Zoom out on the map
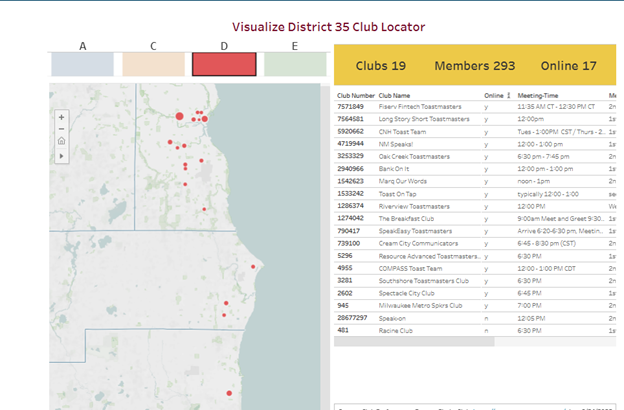Image resolution: width=624 pixels, height=410 pixels. 61,129
